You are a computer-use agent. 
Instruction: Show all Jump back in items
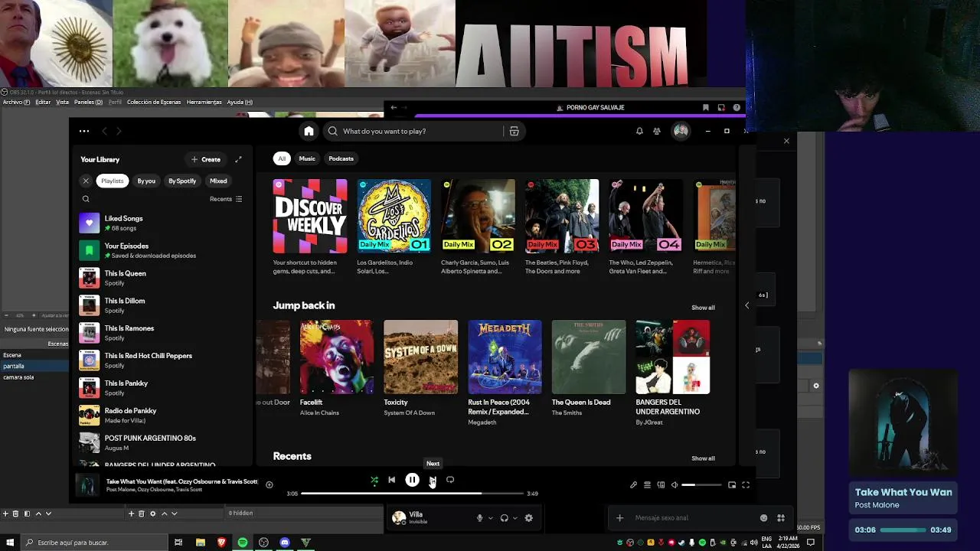703,308
